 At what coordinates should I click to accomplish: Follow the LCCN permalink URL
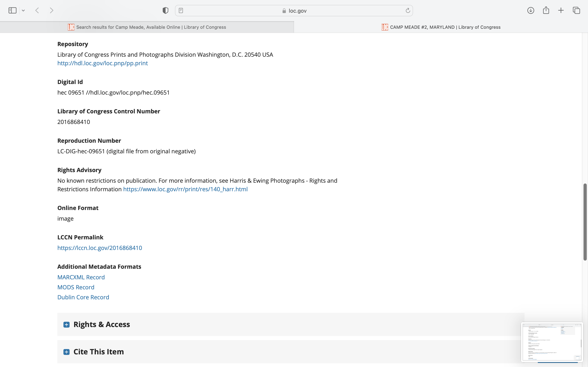(x=100, y=248)
